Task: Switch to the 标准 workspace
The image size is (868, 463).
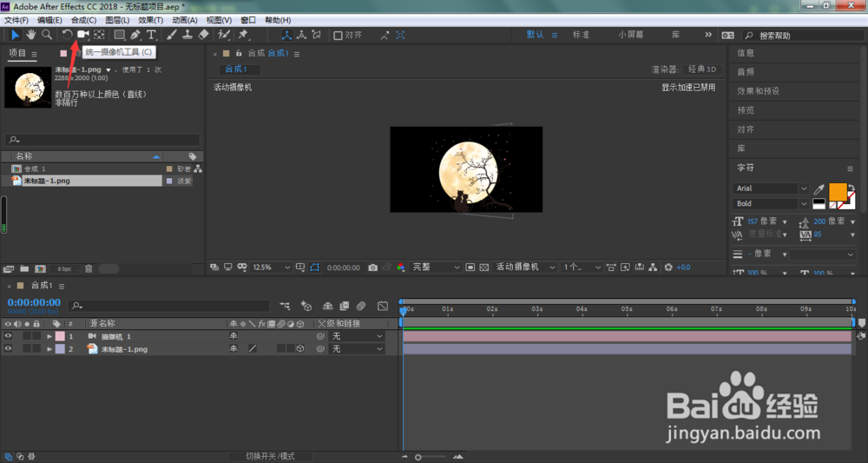Action: (x=581, y=35)
